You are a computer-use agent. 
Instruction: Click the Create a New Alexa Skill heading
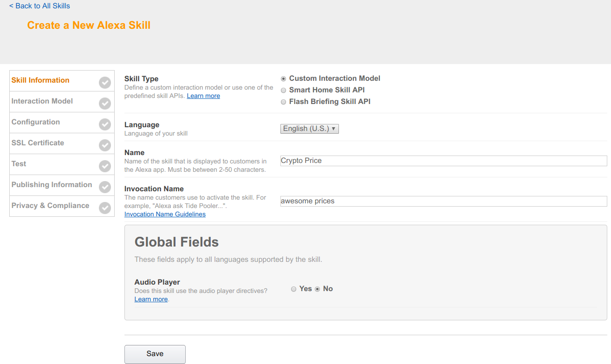(x=89, y=25)
